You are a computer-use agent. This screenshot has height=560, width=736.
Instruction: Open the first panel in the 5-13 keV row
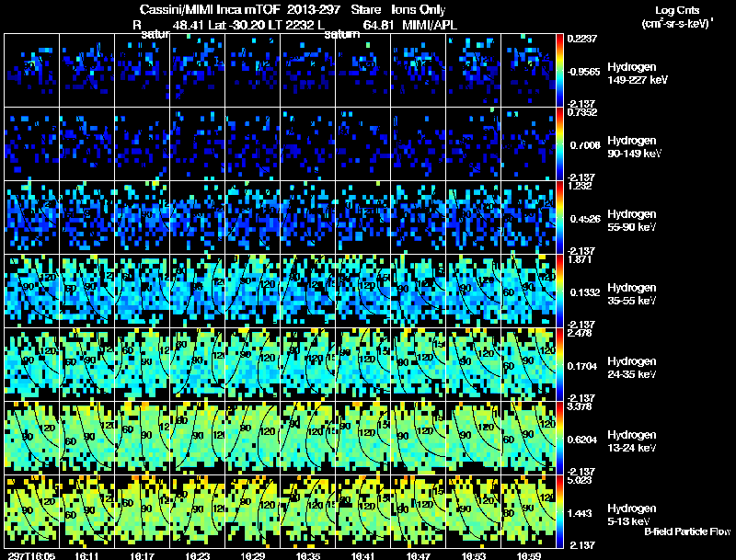coord(32,511)
